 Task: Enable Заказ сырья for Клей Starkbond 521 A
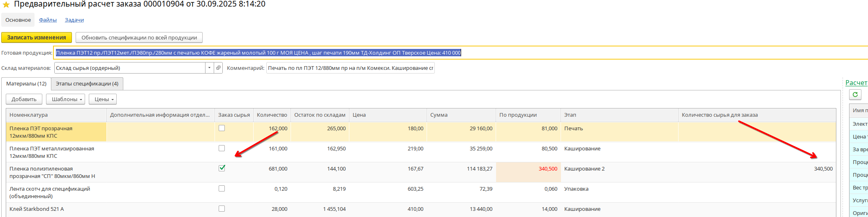pyautogui.click(x=222, y=209)
